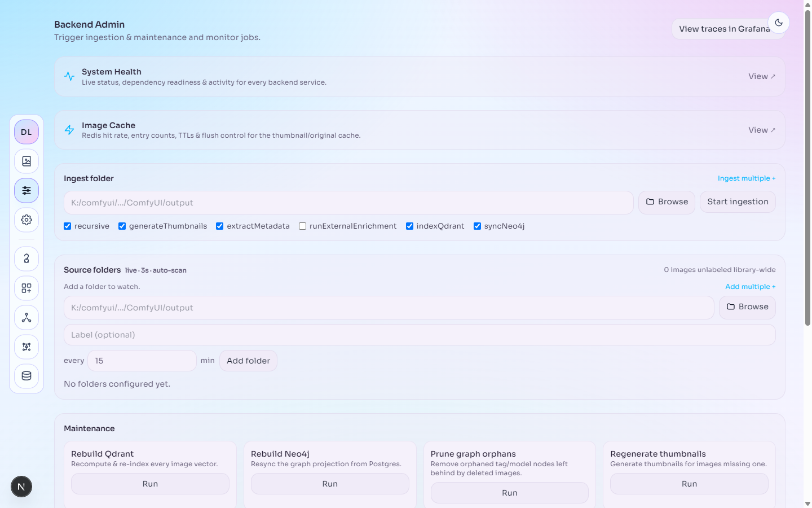The width and height of the screenshot is (812, 508).
Task: Open the branching graph sidebar icon
Action: (27, 318)
